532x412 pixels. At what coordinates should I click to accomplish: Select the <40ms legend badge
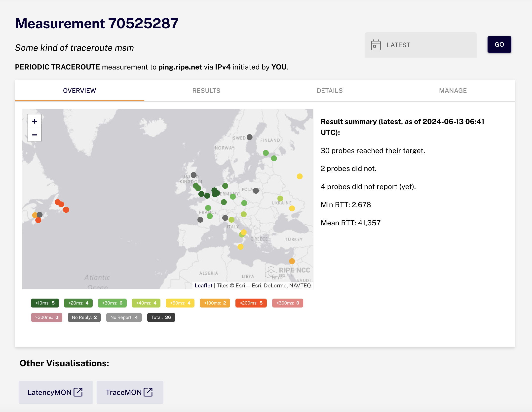click(x=146, y=303)
